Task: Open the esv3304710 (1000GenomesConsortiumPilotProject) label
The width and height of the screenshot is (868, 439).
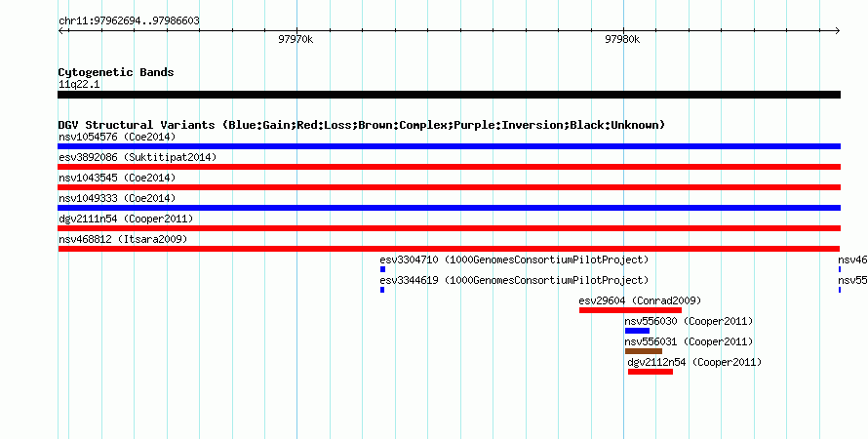Action: (514, 259)
